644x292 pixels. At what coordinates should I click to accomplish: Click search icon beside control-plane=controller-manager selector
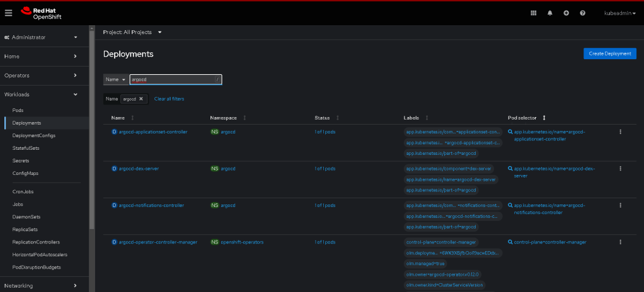[510, 242]
